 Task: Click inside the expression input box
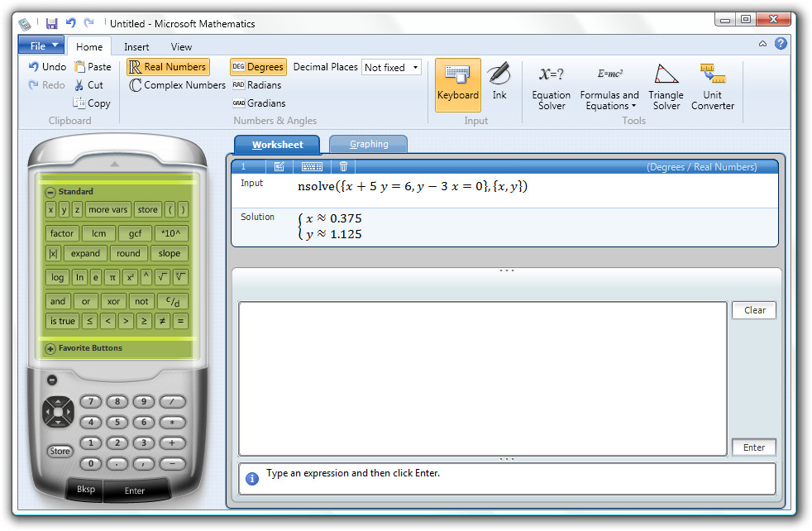(x=483, y=379)
